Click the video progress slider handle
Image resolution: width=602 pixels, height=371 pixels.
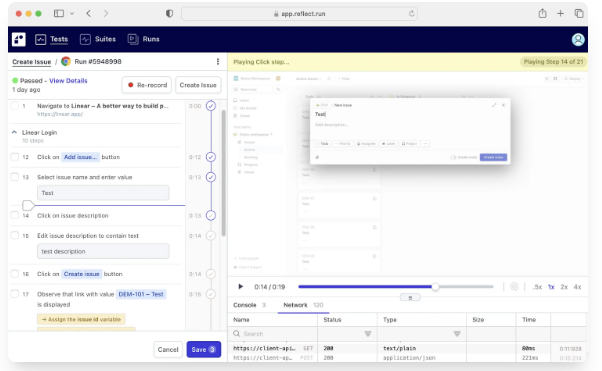435,287
